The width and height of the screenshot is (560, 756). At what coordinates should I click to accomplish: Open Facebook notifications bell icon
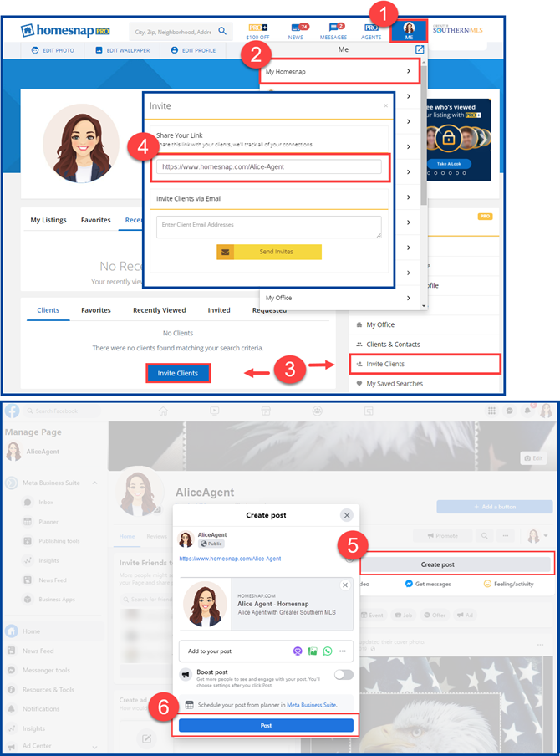527,411
